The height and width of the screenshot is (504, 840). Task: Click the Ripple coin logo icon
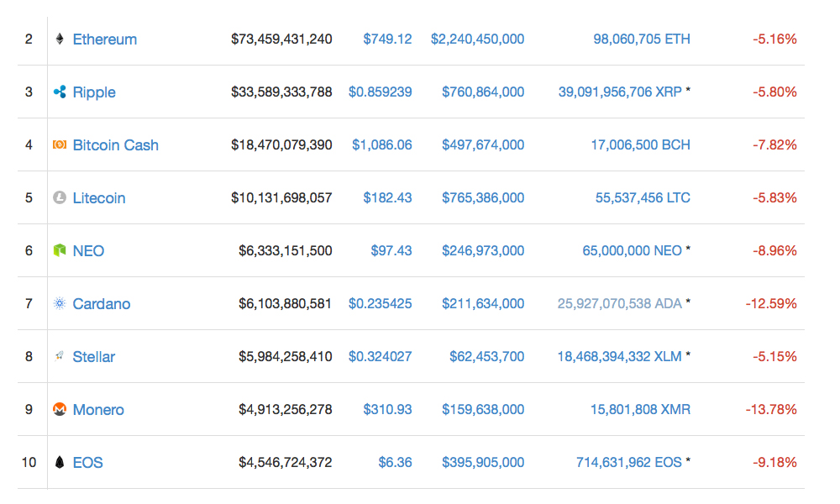click(x=60, y=92)
